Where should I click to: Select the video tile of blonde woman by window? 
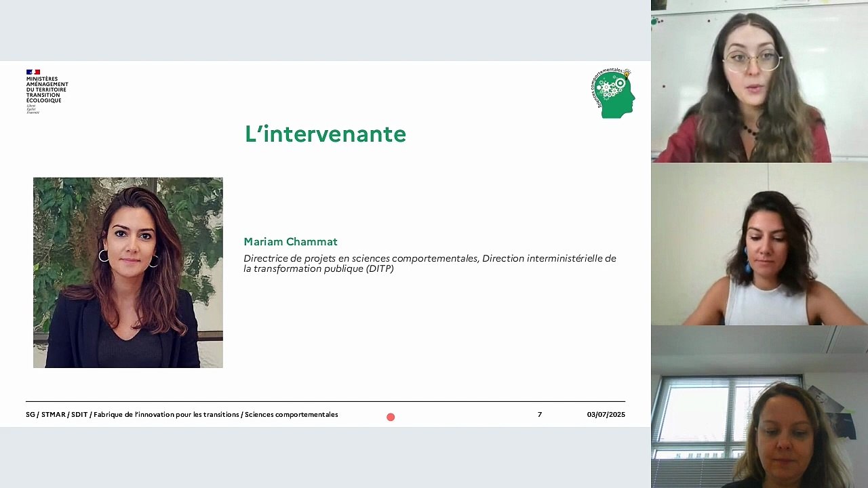pos(759,407)
